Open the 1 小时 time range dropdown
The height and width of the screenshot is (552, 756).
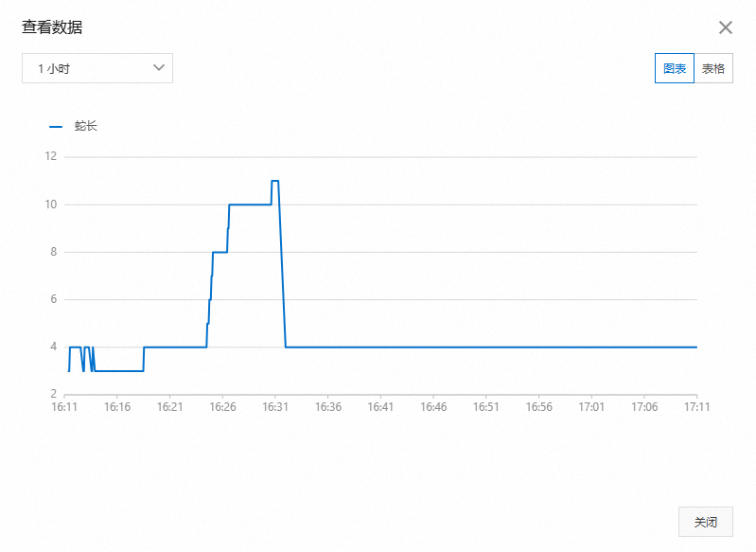pyautogui.click(x=97, y=68)
